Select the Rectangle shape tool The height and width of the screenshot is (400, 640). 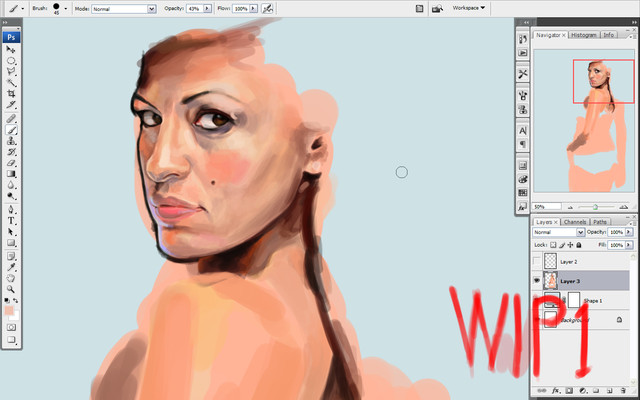tap(11, 243)
